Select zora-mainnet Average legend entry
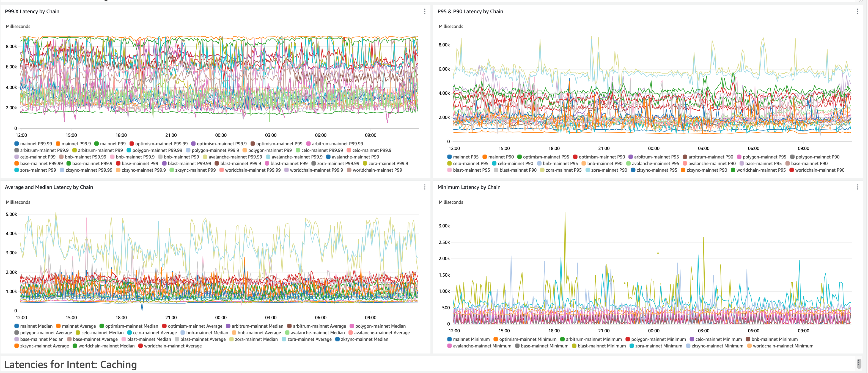This screenshot has height=373, width=868. click(x=306, y=339)
